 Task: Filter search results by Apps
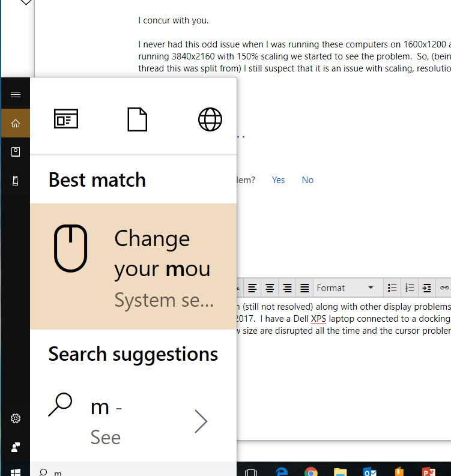tap(66, 119)
